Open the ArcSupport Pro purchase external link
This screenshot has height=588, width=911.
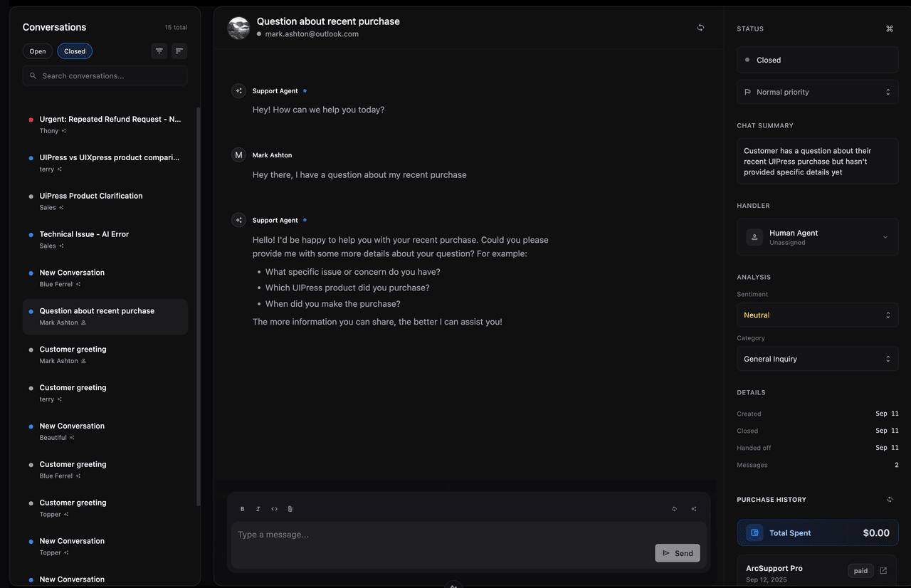(883, 571)
